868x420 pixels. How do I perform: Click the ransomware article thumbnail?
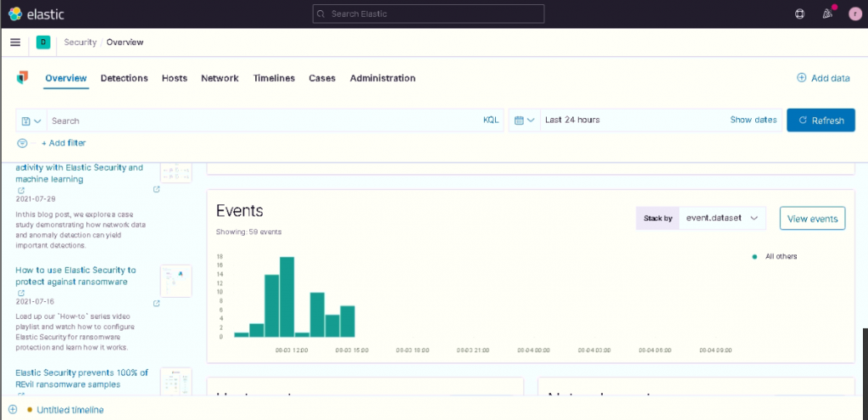coord(176,281)
